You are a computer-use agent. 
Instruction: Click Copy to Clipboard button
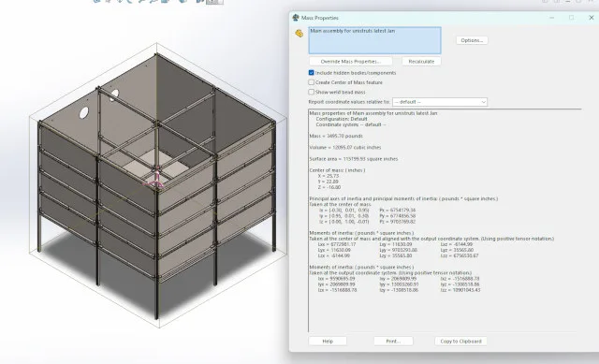[460, 342]
